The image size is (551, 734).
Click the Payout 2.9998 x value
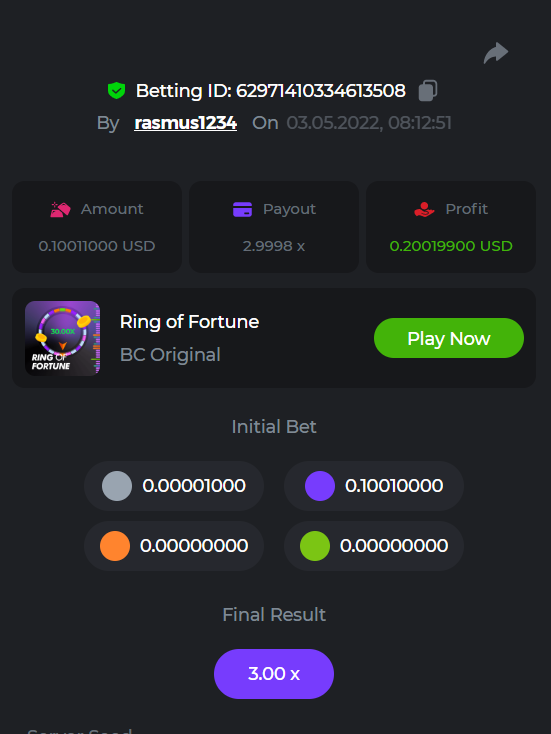pos(274,246)
